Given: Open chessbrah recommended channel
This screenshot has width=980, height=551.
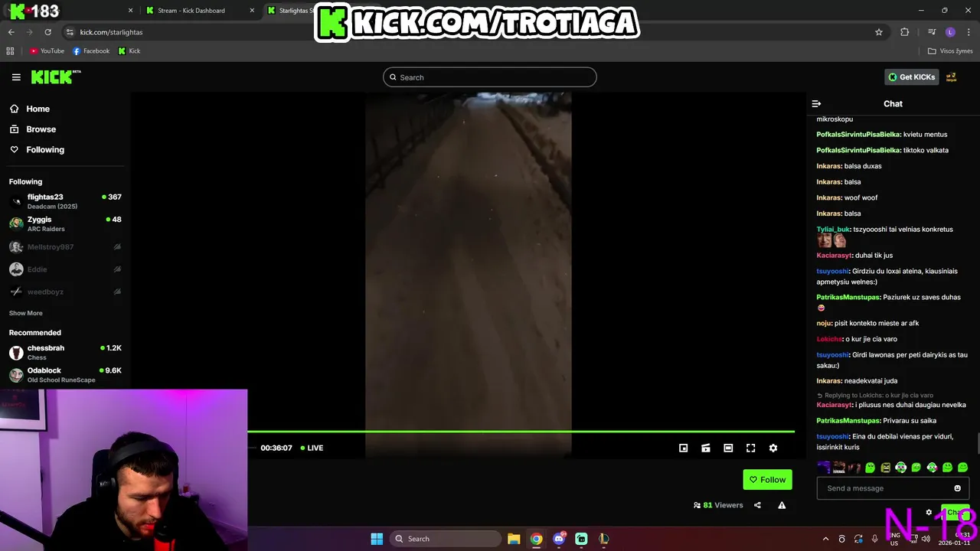Looking at the screenshot, I should point(65,353).
